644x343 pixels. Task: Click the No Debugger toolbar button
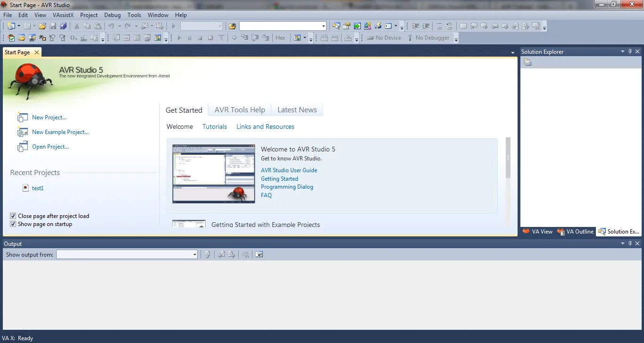pyautogui.click(x=428, y=38)
